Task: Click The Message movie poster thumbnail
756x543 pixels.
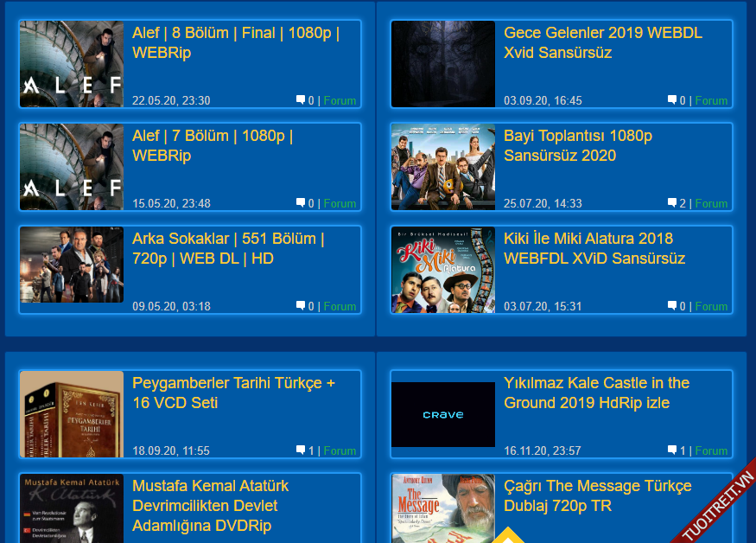Action: tap(443, 508)
